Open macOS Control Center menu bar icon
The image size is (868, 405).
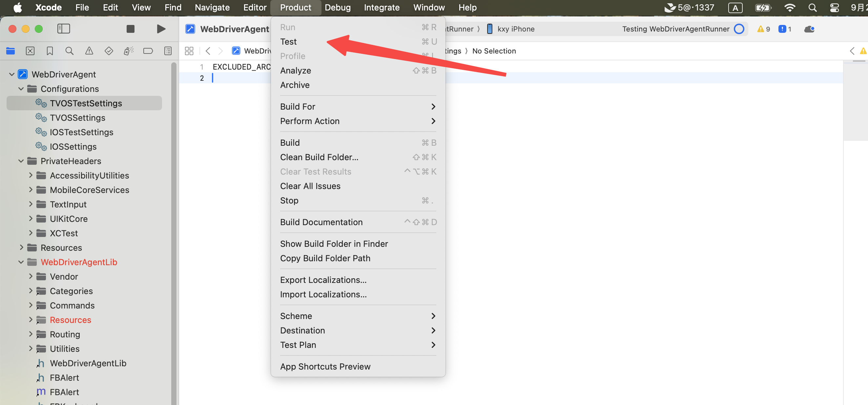click(x=834, y=8)
